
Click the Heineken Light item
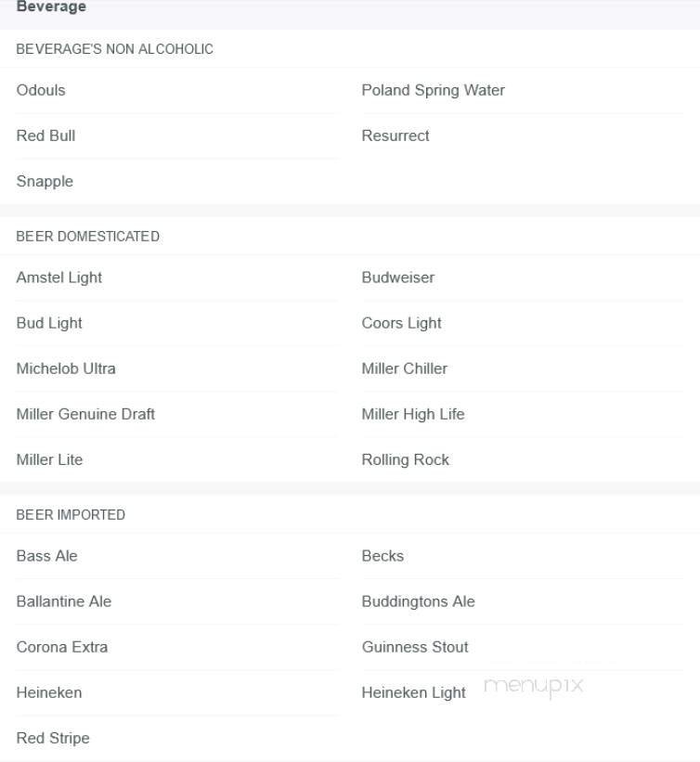click(414, 692)
